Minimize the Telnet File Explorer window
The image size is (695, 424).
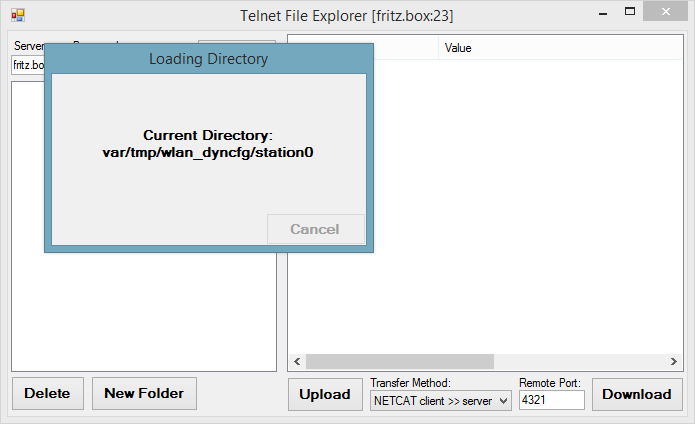[x=603, y=13]
